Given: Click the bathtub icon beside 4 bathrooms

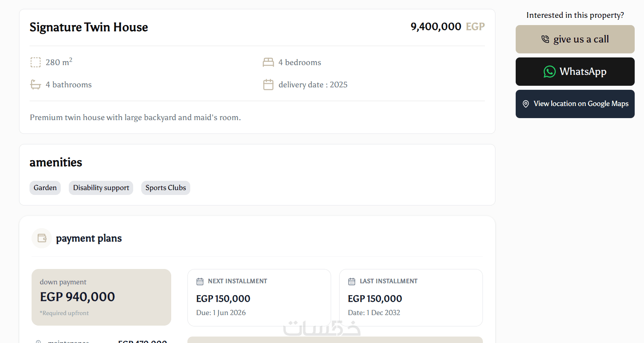Looking at the screenshot, I should pos(36,85).
